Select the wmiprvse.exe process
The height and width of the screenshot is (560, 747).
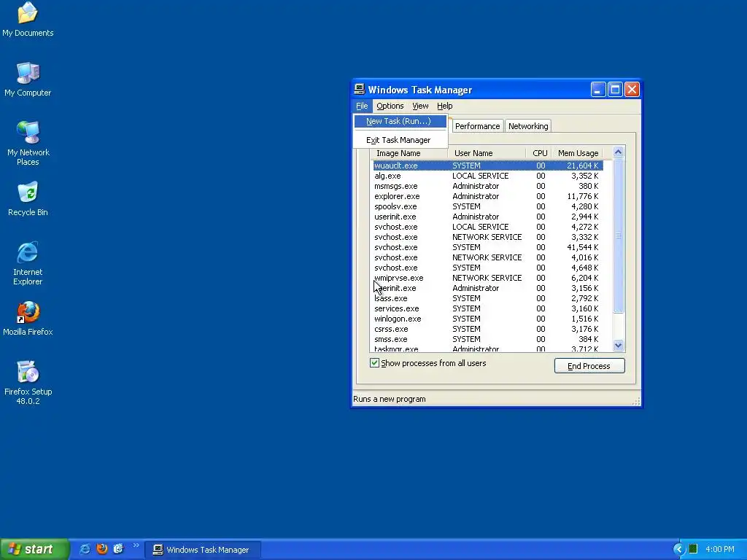488,278
